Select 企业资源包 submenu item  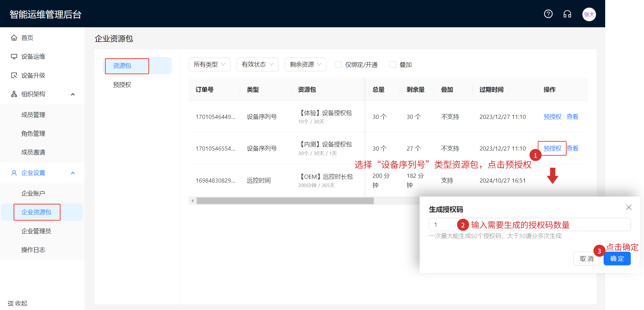tap(42, 212)
